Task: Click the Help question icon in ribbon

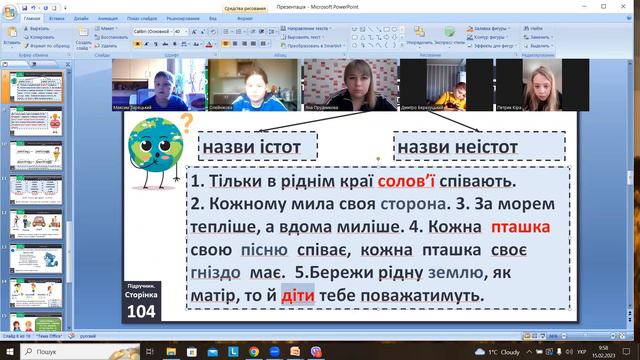Action: pos(629,18)
